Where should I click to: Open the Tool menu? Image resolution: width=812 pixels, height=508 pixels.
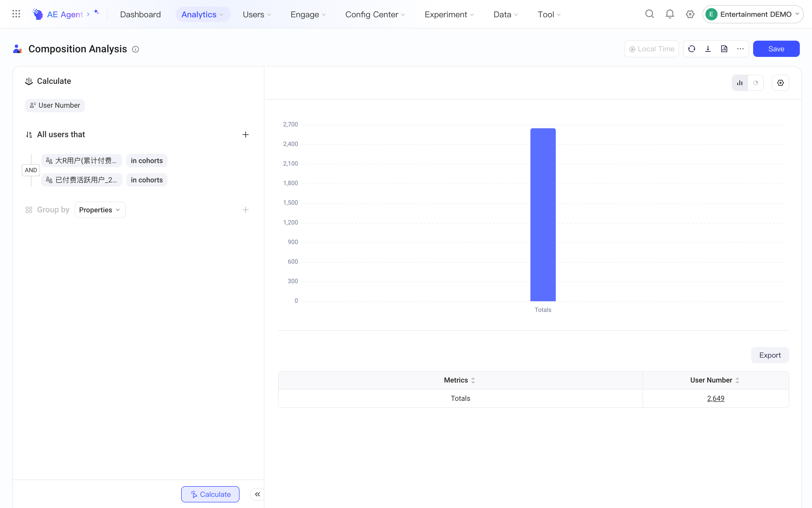pos(549,14)
